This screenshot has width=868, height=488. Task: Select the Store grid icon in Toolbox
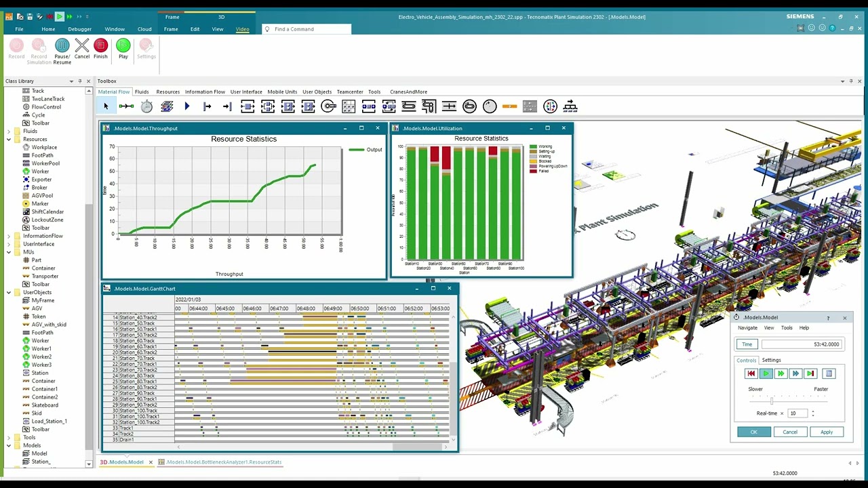tap(349, 106)
